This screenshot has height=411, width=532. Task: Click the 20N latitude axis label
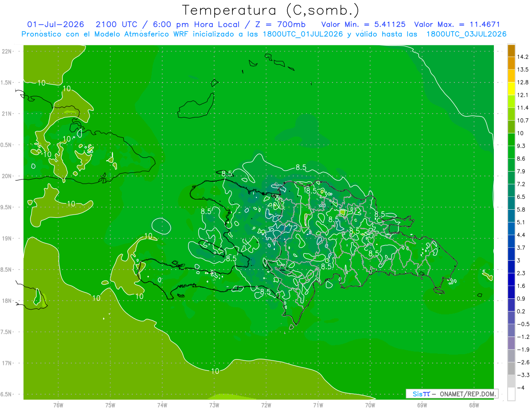[6, 176]
